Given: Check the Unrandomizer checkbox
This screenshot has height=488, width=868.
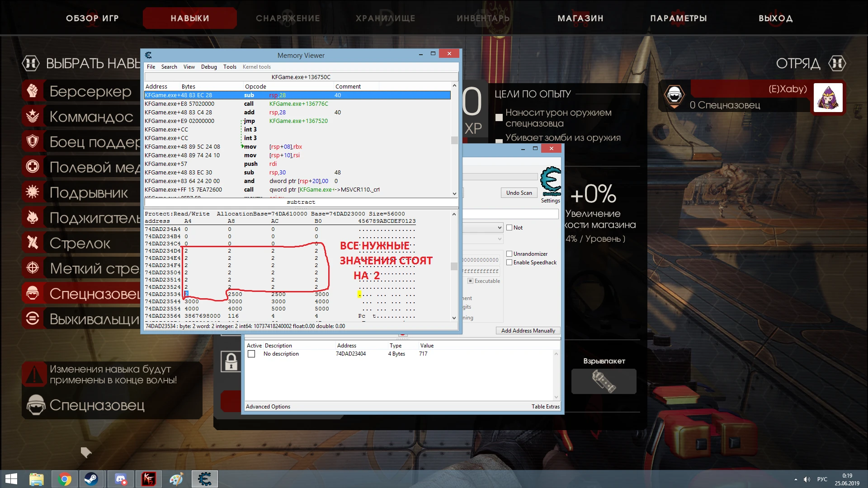Looking at the screenshot, I should pyautogui.click(x=509, y=253).
